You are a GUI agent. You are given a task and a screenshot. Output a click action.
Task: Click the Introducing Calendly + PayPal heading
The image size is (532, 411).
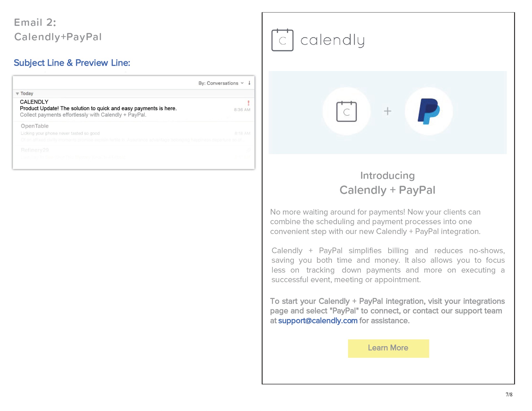[387, 183]
